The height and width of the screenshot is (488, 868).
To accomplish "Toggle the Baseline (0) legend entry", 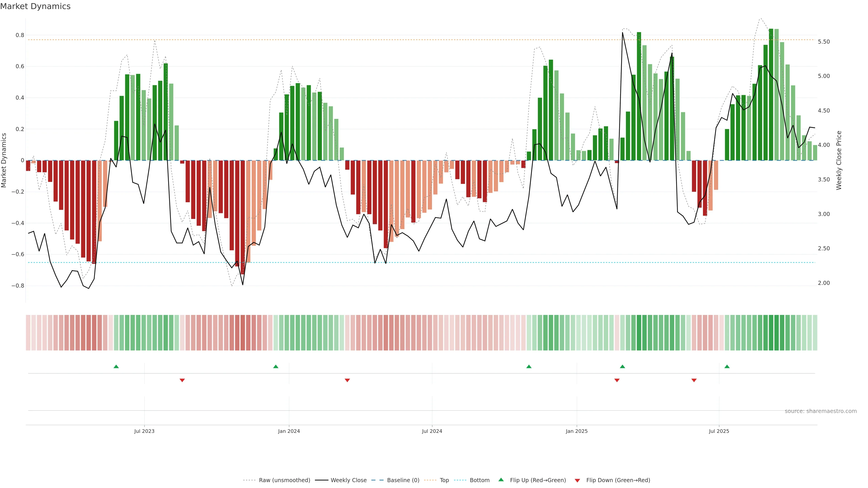I will pos(403,480).
